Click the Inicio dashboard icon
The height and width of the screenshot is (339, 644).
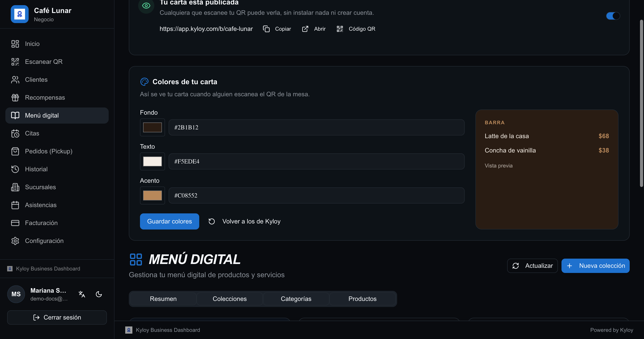tap(15, 44)
